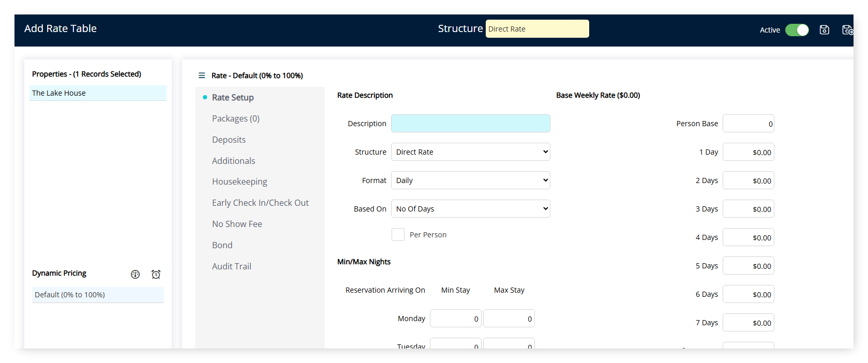Click Monday Min Stay field
Viewport: 868px width, 363px height.
(456, 319)
